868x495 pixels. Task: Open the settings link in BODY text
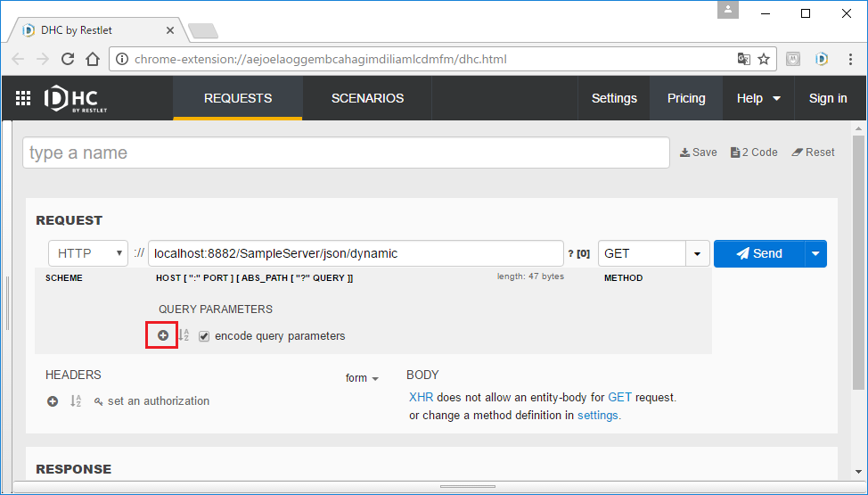tap(597, 416)
